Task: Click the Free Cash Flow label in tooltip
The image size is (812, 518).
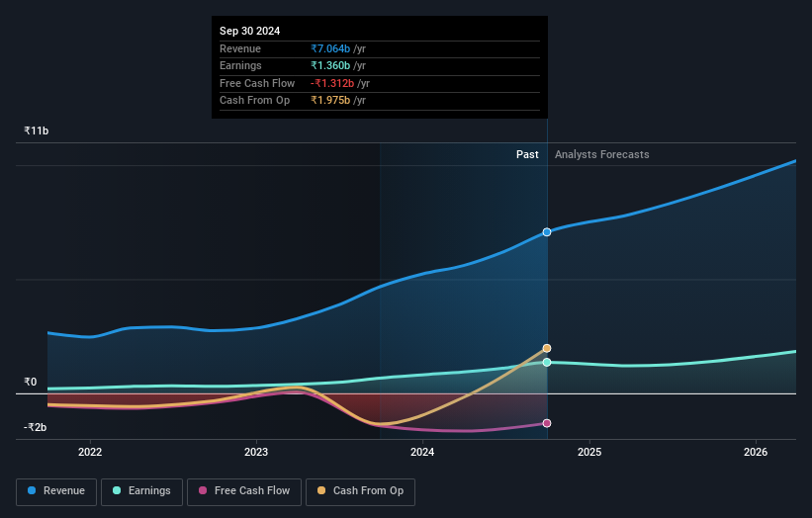Action: 257,83
